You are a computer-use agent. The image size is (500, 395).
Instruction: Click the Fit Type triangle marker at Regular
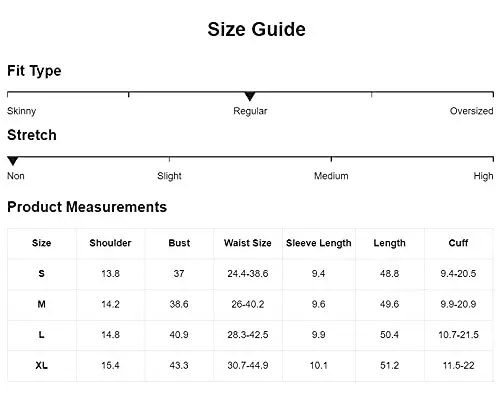pos(250,96)
